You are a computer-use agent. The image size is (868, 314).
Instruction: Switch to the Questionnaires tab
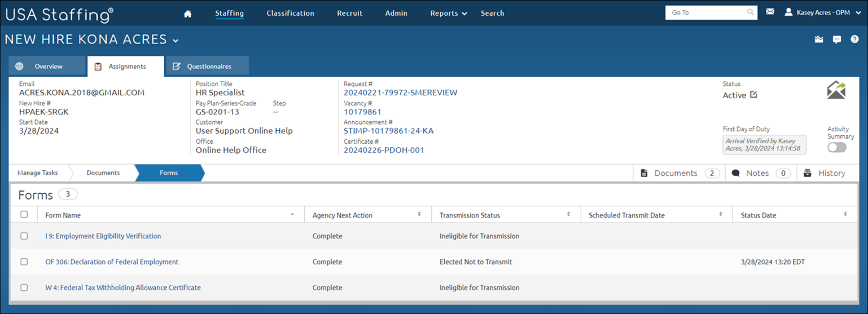[x=207, y=67]
